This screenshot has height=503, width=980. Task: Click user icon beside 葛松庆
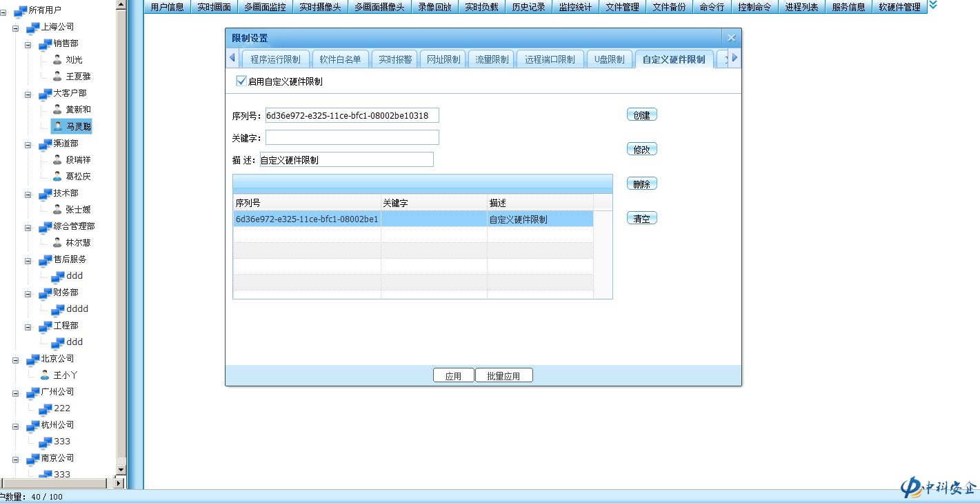click(57, 177)
